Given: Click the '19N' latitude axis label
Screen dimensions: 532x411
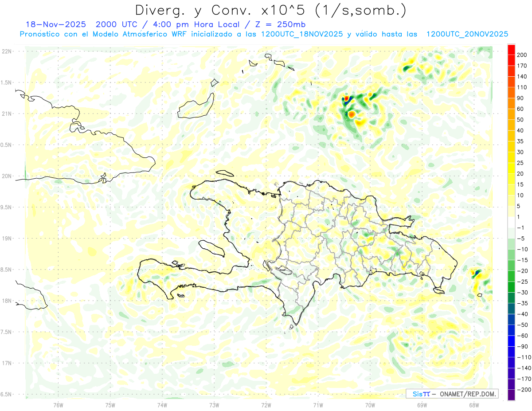Looking at the screenshot, I should click(x=6, y=239).
